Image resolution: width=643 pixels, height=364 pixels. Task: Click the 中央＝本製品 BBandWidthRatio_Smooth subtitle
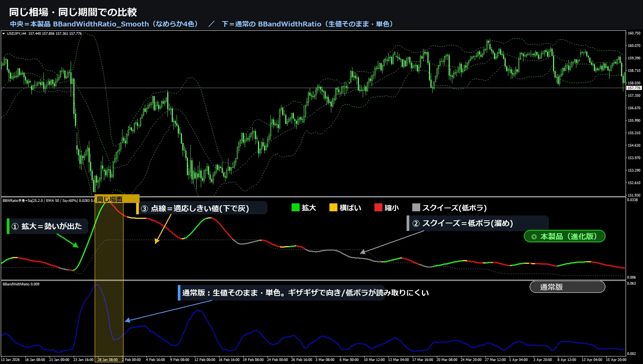(104, 24)
